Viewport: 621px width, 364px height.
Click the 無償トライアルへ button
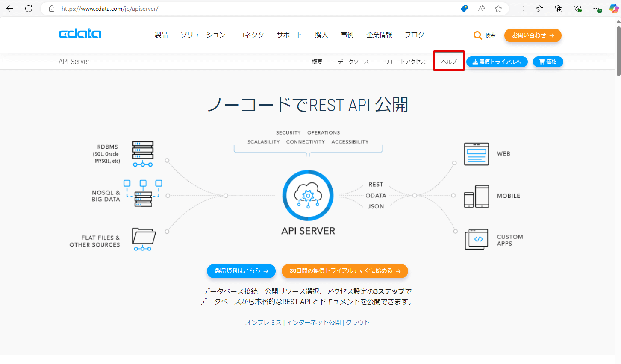pos(497,62)
